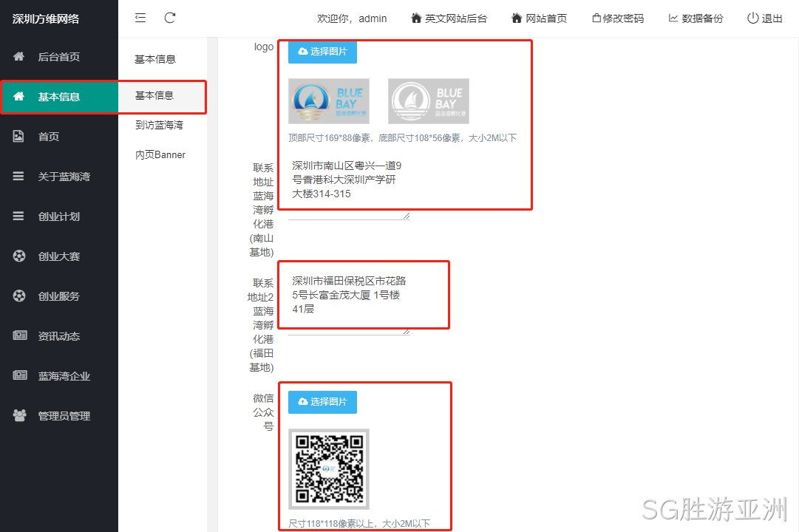Click newspaper icon beside 资讯动态

(20, 335)
